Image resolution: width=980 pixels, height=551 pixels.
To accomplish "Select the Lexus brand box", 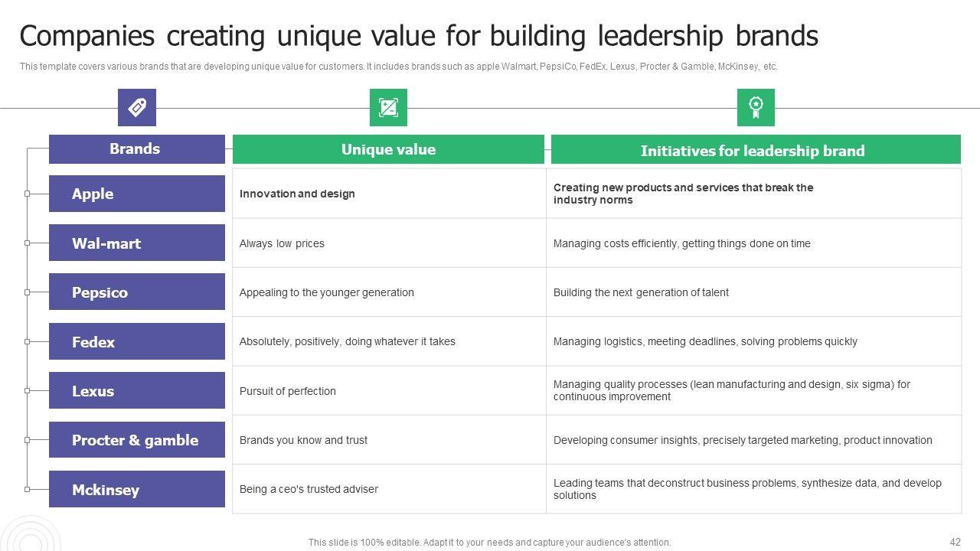I will (x=136, y=391).
